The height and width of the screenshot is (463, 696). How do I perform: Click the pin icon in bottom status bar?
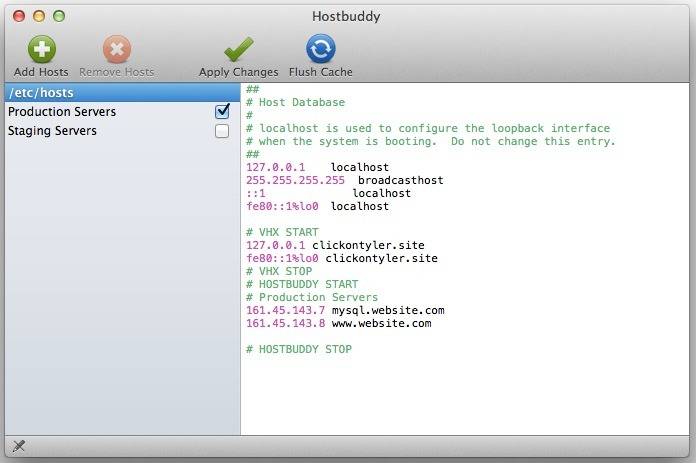[19, 446]
